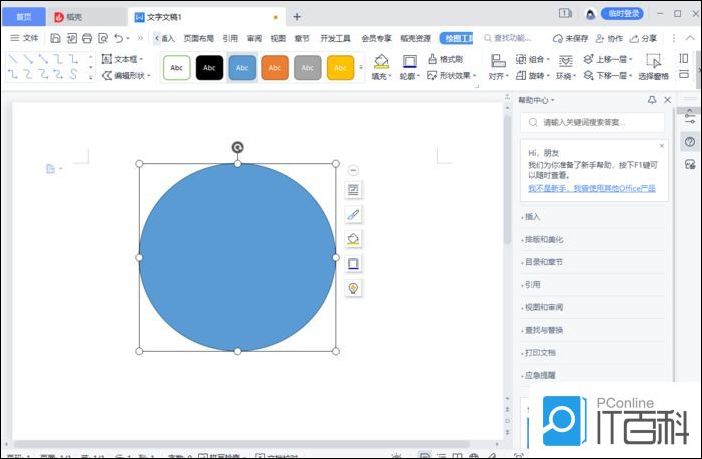Image resolution: width=702 pixels, height=459 pixels.
Task: Collapse the floating toolbar minus button
Action: (x=353, y=170)
